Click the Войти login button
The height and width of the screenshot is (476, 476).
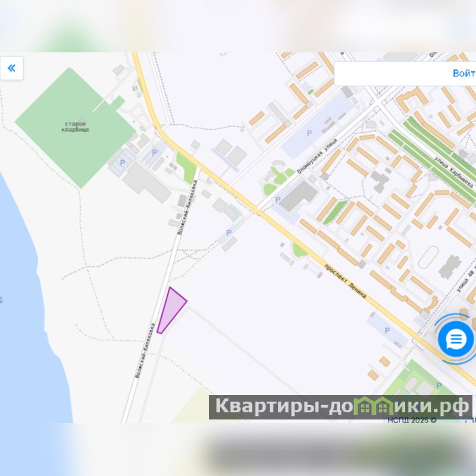(x=464, y=73)
